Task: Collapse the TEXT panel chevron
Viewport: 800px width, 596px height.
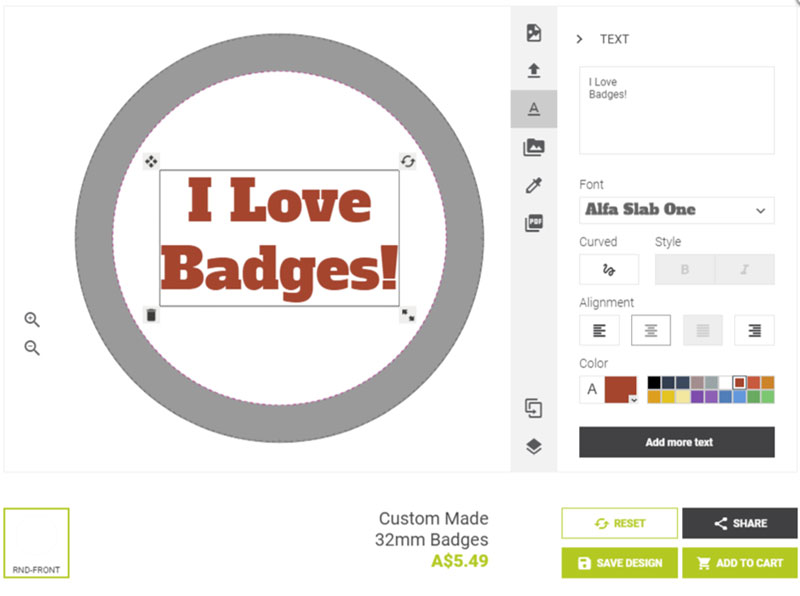Action: [x=580, y=39]
